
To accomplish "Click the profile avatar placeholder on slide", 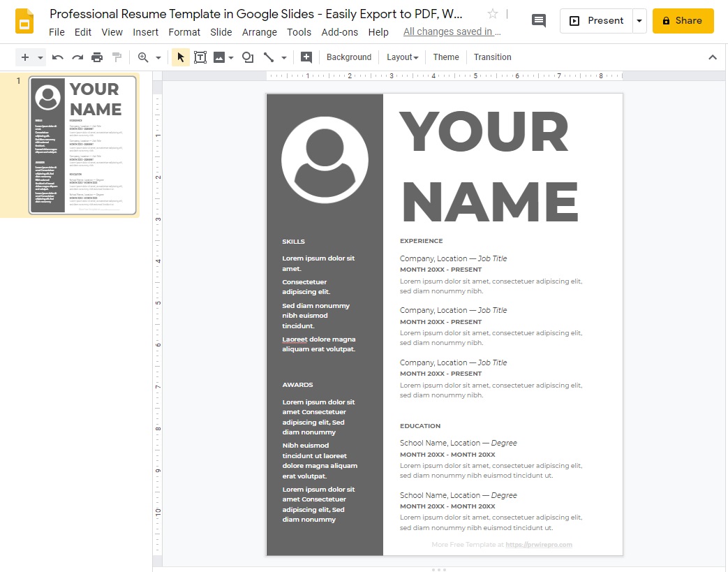I will 325,160.
